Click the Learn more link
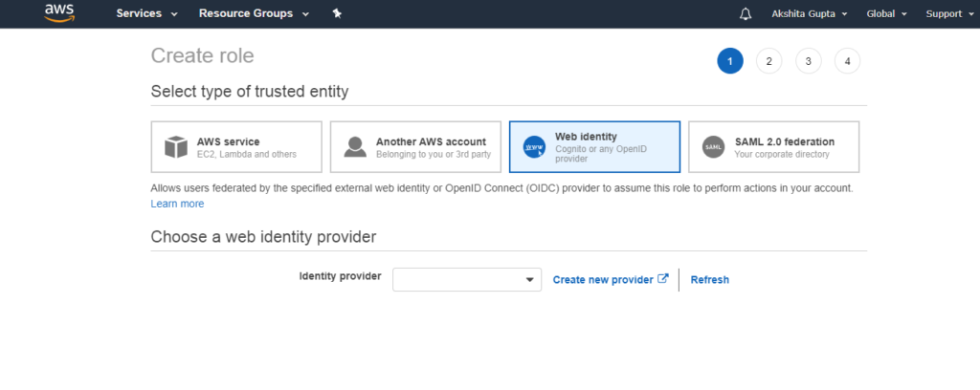 (177, 204)
